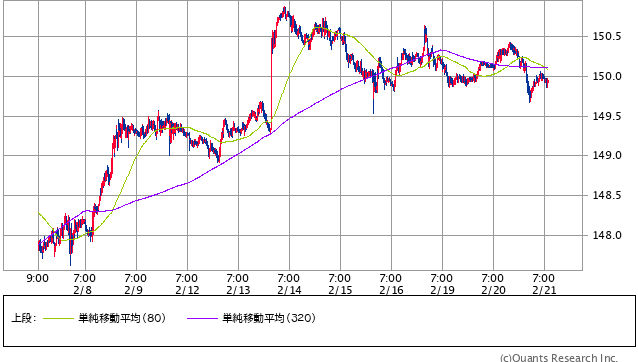Screen dimensions: 638x362
Task: Click the green legend line sample
Action: (59, 318)
